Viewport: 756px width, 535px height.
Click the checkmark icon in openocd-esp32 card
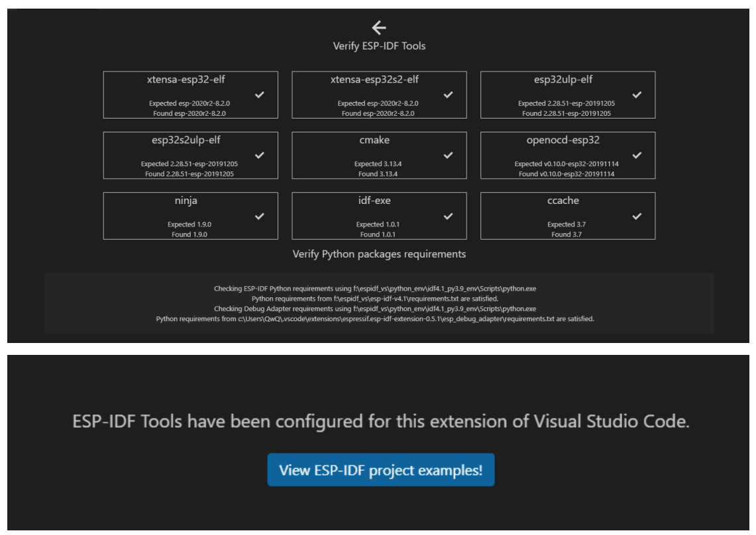637,155
